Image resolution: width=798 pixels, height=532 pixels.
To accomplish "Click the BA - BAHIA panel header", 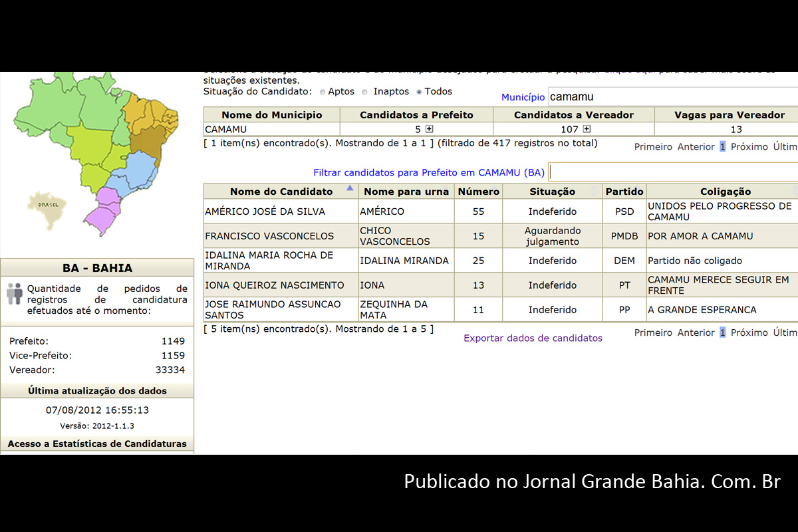I will 97,268.
